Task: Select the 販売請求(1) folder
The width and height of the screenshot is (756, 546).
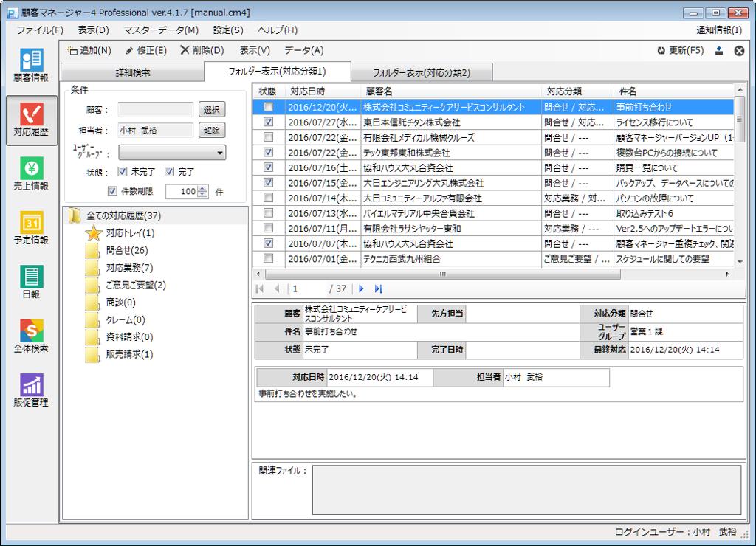Action: tap(129, 355)
